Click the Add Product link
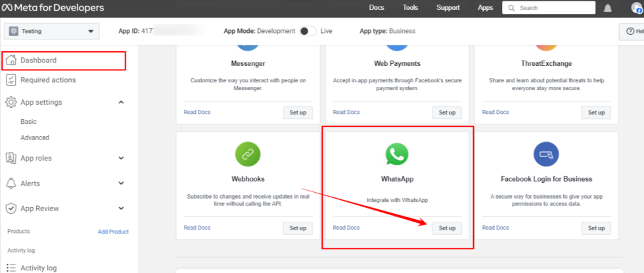 [x=113, y=232]
